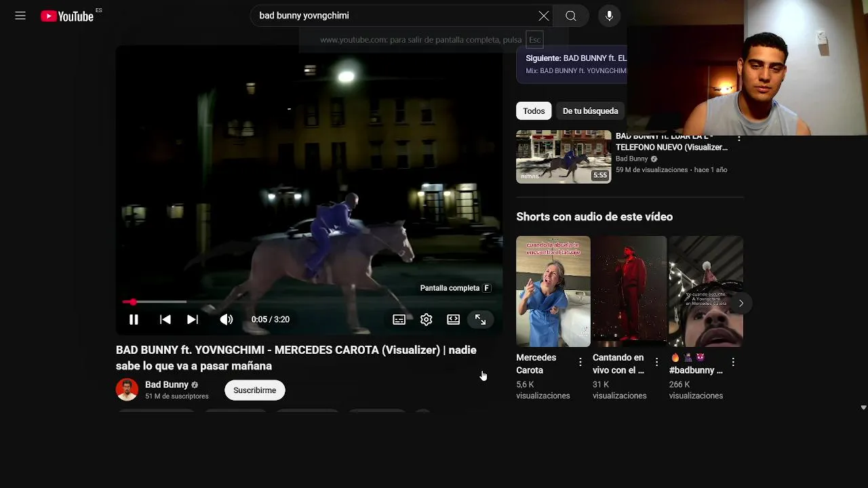Image resolution: width=868 pixels, height=488 pixels.
Task: Go to previous video
Action: click(x=165, y=319)
